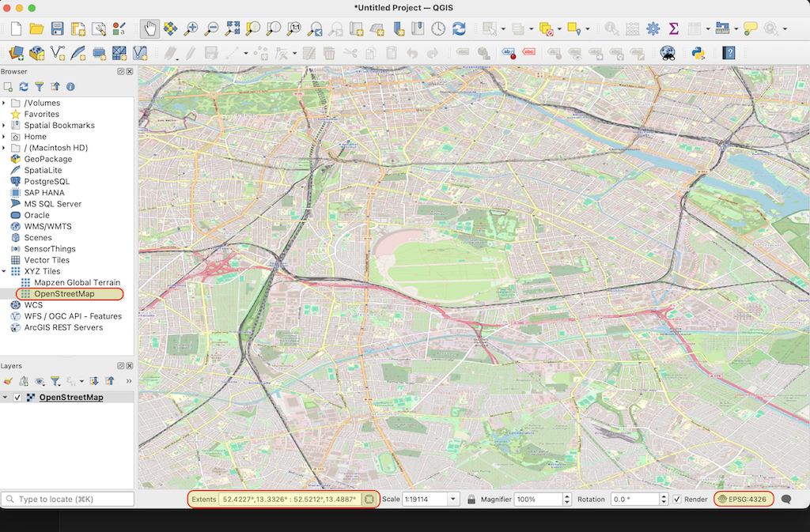Open the messages log speech bubble
This screenshot has height=532, width=810.
[x=786, y=499]
